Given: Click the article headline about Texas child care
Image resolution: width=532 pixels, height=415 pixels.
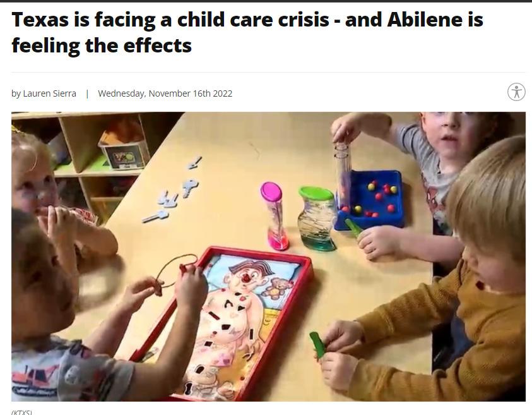Looking at the screenshot, I should (247, 32).
